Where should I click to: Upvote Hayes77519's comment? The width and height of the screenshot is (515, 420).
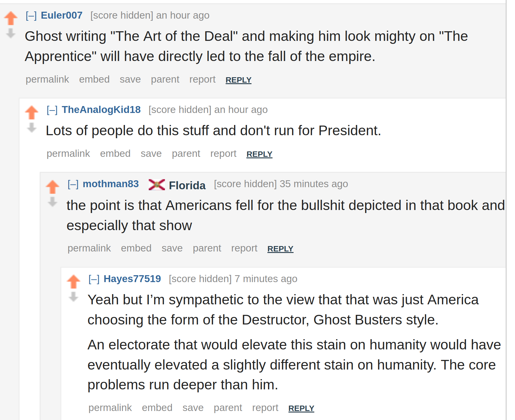pos(74,282)
